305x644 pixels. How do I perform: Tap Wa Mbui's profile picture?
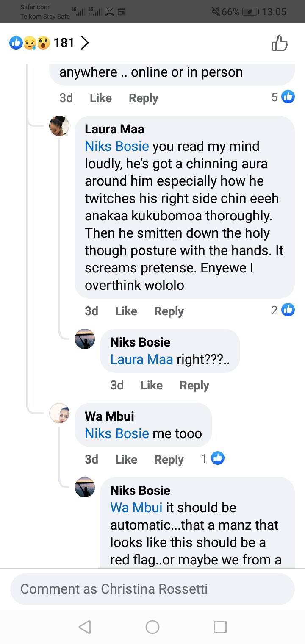coord(59,413)
